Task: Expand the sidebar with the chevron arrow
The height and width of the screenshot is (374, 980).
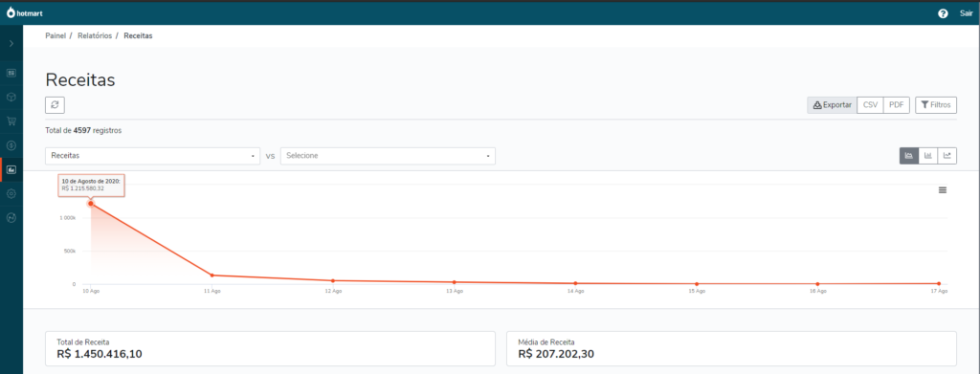Action: pyautogui.click(x=11, y=44)
